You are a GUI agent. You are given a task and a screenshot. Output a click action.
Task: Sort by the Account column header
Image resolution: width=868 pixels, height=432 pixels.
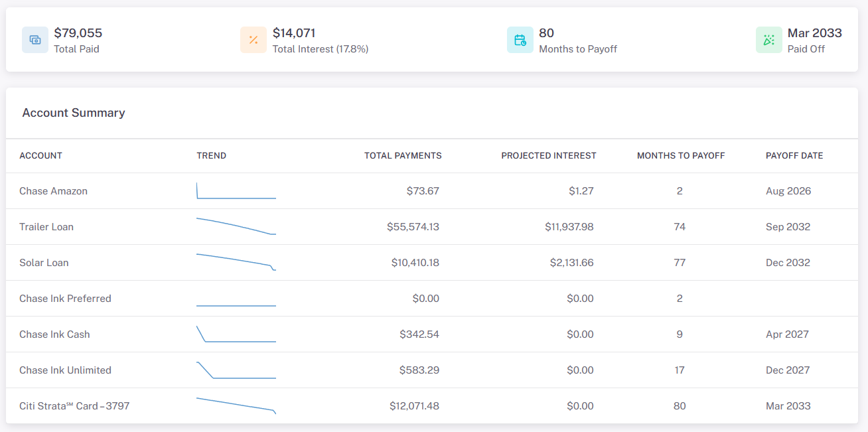pos(40,156)
